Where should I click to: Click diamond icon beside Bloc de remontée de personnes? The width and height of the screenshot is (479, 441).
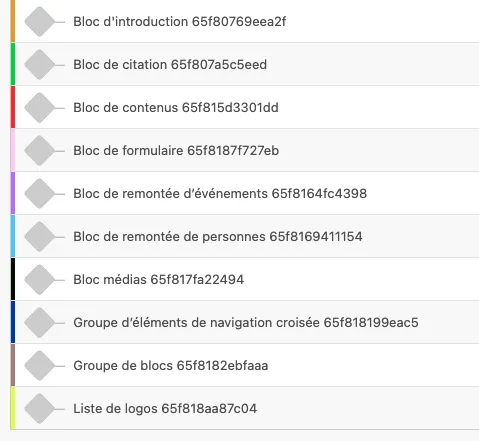click(x=39, y=237)
